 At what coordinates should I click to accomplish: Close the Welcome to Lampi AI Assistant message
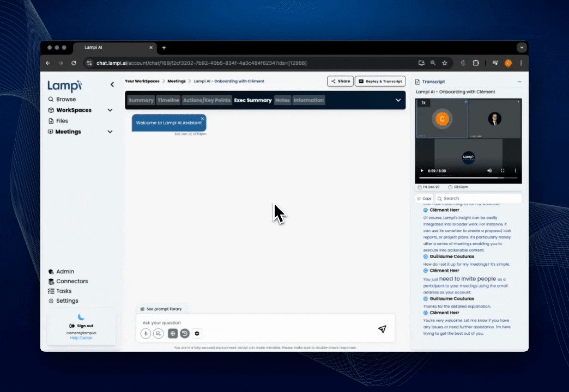(x=203, y=119)
